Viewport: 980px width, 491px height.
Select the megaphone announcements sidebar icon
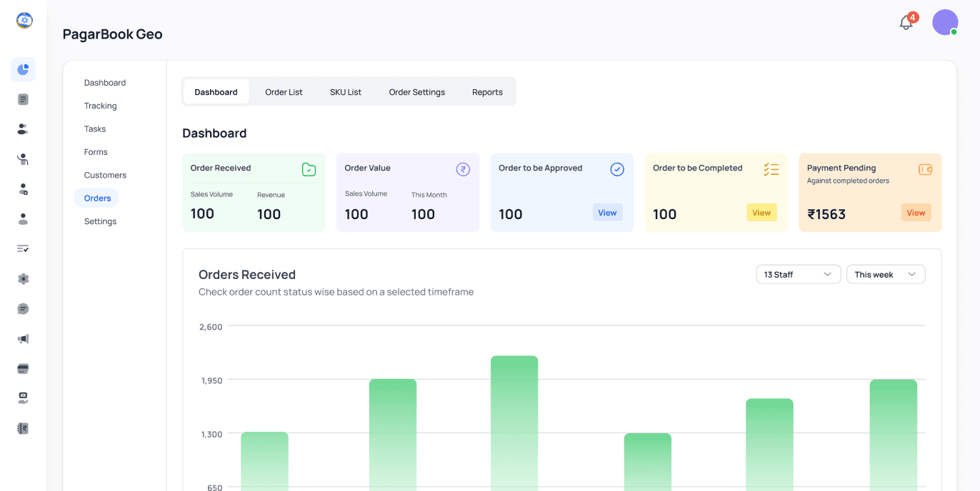[x=23, y=339]
